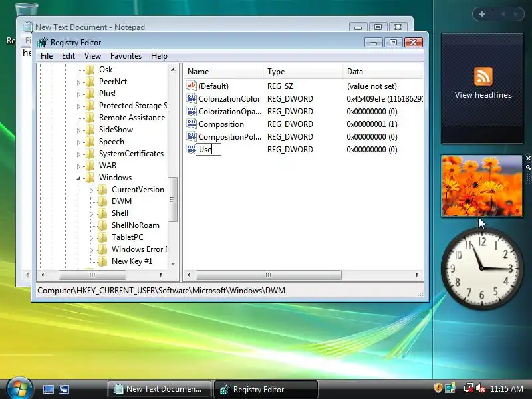This screenshot has width=532, height=399.
Task: Select the Composition DWORD icon
Action: click(192, 124)
